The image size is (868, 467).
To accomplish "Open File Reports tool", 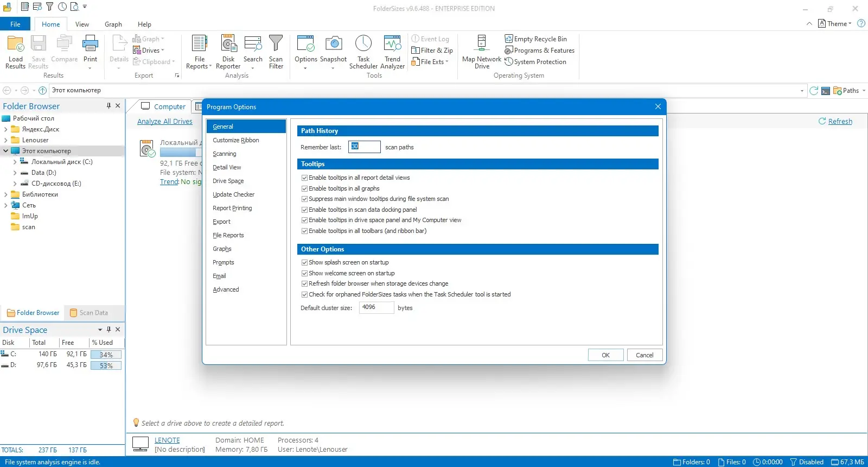I will 199,52.
